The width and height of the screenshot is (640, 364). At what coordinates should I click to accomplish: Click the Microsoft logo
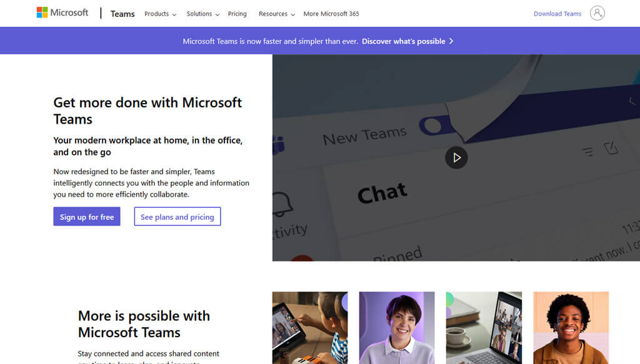[x=62, y=12]
